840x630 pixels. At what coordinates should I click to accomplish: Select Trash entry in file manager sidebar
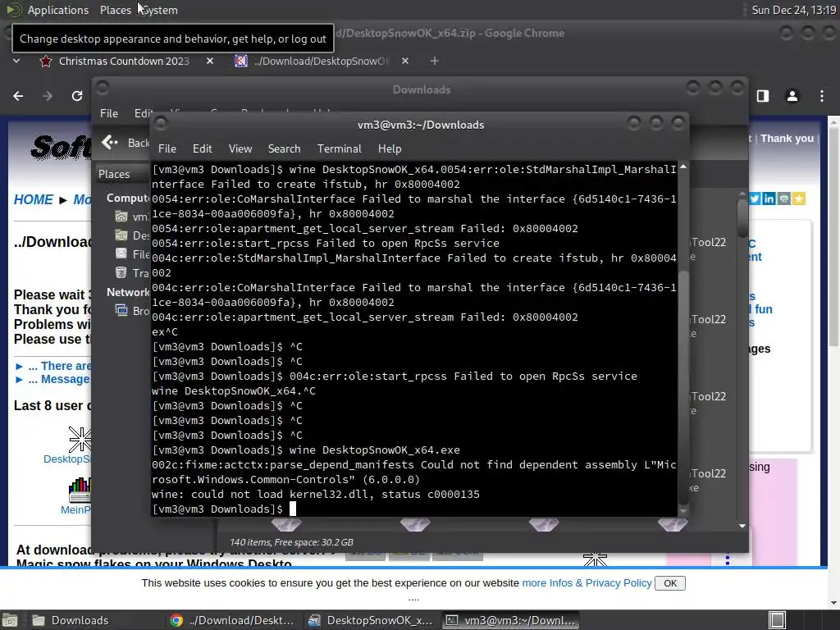[x=132, y=272]
